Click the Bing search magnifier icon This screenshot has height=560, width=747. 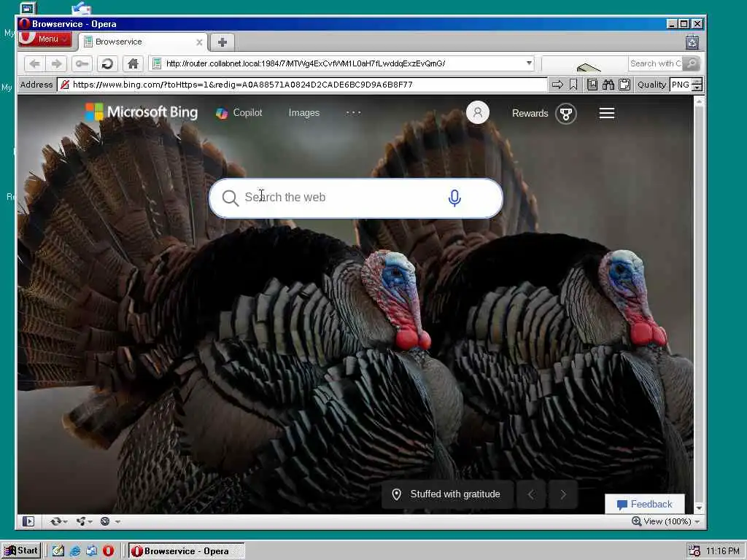pyautogui.click(x=230, y=198)
